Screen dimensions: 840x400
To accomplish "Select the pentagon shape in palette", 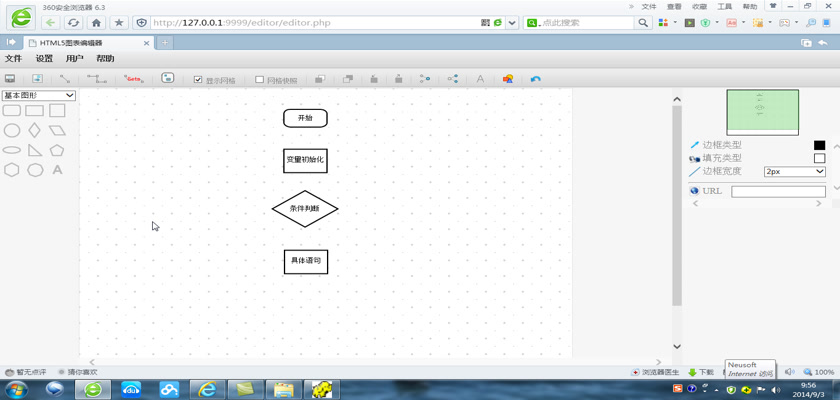I will (x=57, y=150).
